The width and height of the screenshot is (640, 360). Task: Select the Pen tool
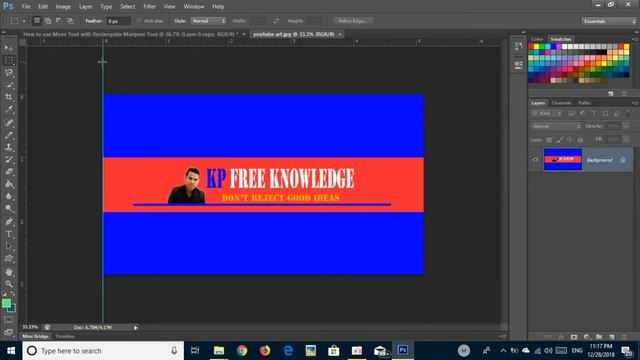click(x=9, y=222)
